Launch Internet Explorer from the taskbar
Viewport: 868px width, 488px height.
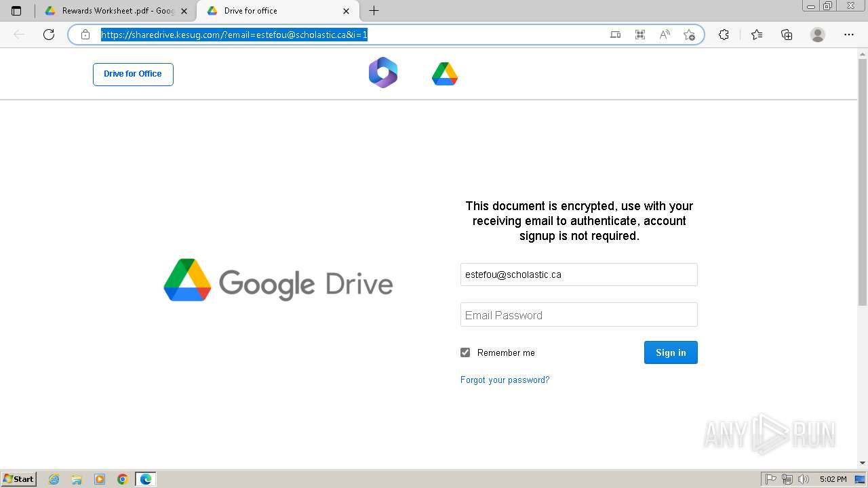[54, 479]
